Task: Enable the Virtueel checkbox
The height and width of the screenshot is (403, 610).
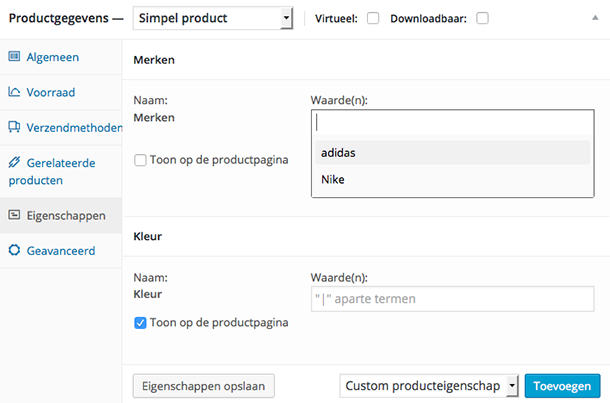Action: point(373,18)
